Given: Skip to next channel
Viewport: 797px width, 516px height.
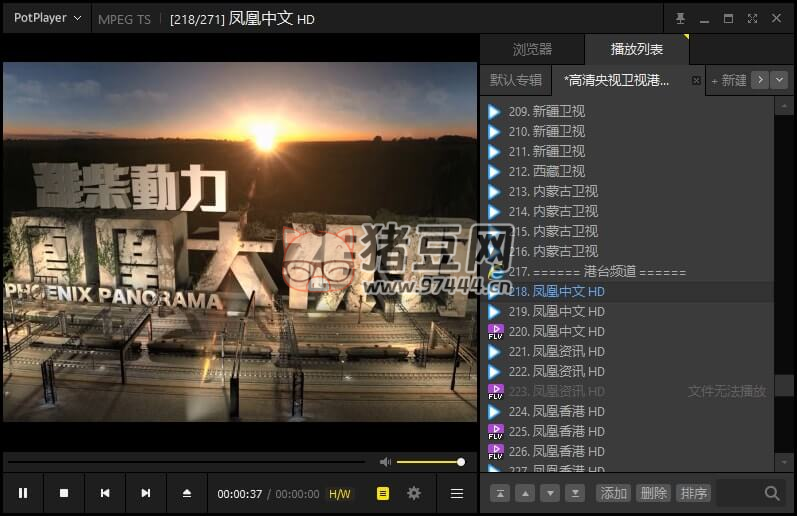Looking at the screenshot, I should click(x=146, y=493).
